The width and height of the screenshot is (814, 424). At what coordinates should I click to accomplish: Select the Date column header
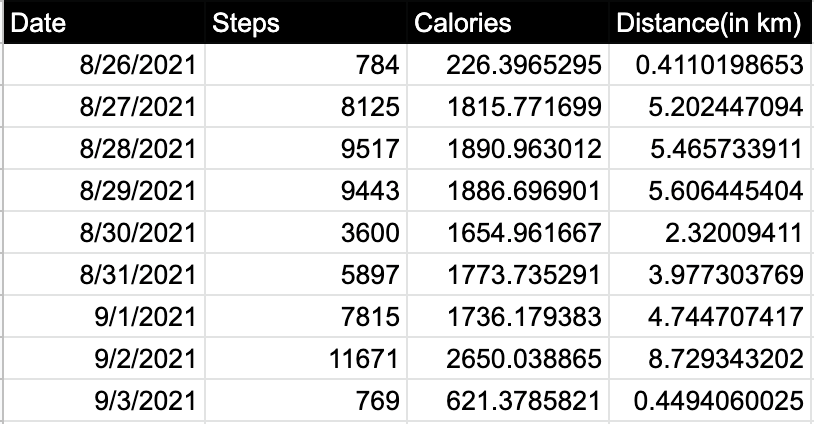[x=104, y=22]
